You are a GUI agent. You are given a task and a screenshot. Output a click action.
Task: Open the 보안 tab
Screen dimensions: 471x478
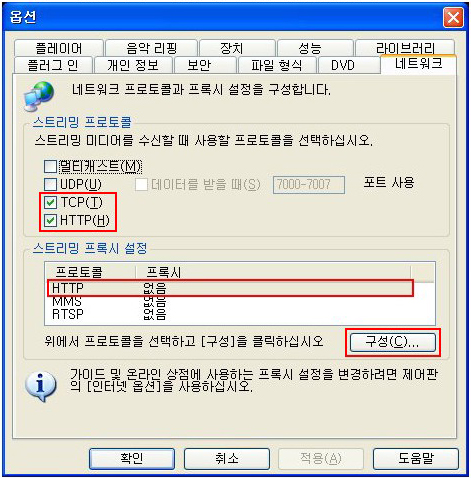(x=199, y=65)
